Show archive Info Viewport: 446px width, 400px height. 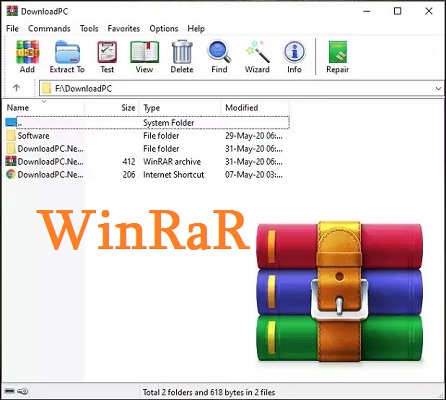tap(294, 56)
